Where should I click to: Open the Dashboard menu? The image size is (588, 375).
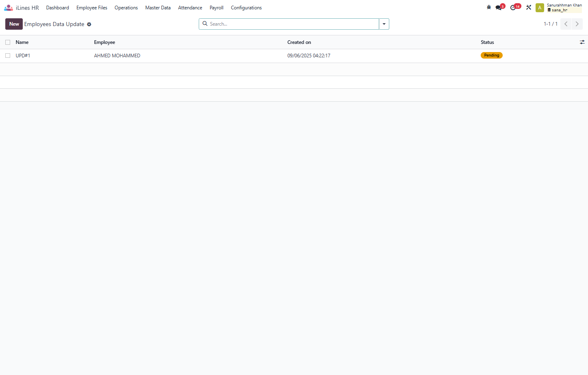[58, 8]
